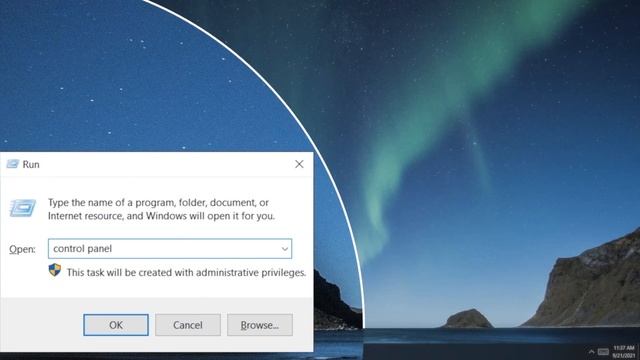Show hidden system tray icons chevron
This screenshot has width=640, height=360.
tap(591, 351)
